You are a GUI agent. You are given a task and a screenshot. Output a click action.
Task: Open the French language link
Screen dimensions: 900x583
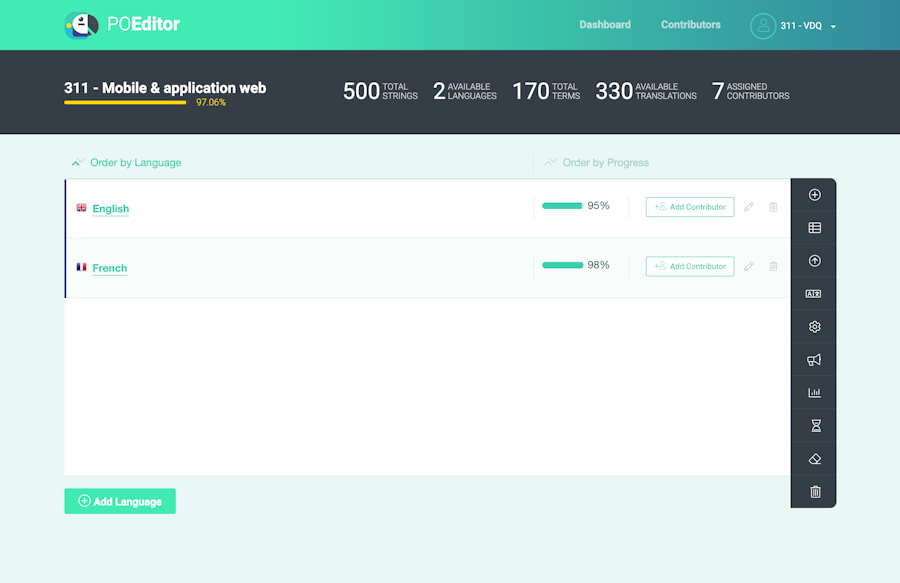110,268
